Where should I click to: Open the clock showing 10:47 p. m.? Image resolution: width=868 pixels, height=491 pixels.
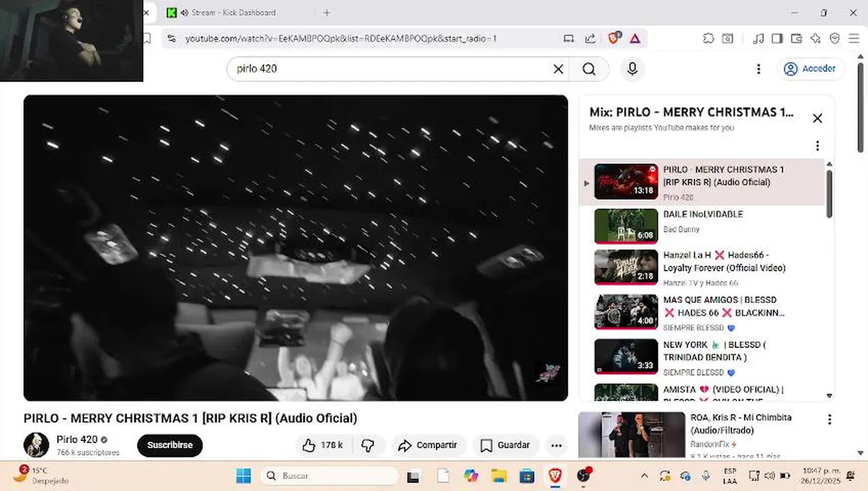(x=822, y=475)
